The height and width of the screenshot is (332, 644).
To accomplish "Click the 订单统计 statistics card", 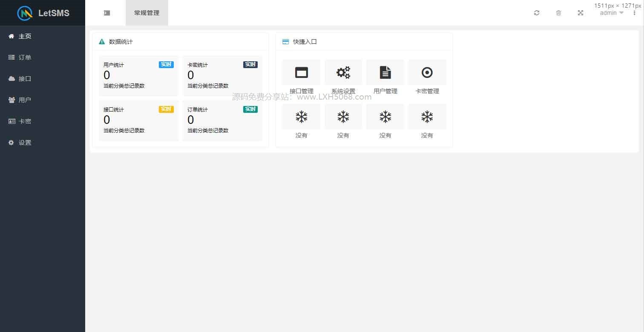I will pyautogui.click(x=222, y=120).
